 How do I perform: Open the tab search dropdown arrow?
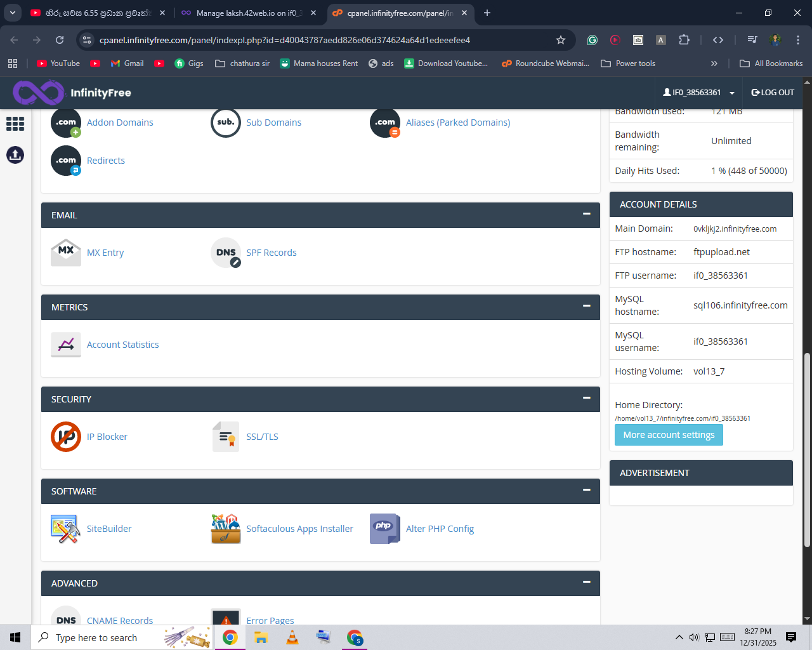point(13,13)
